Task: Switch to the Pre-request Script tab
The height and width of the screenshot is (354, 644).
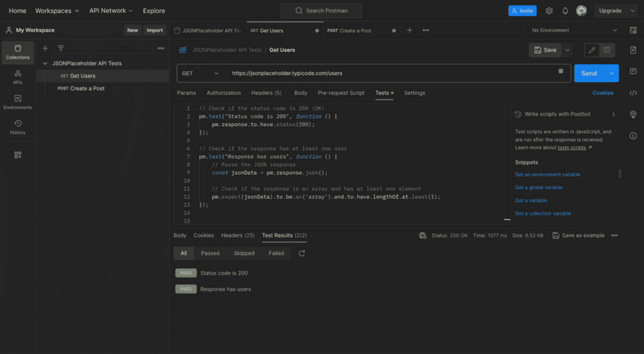Action: coord(341,93)
